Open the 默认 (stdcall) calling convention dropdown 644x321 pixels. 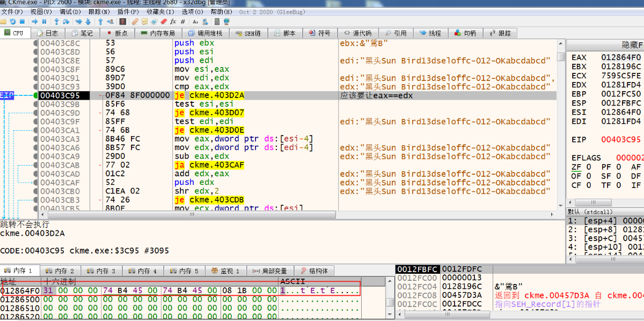point(605,212)
